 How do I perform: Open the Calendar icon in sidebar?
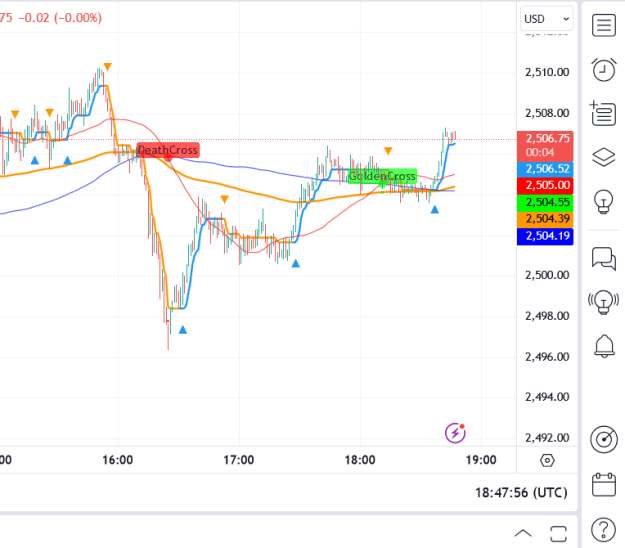click(603, 484)
